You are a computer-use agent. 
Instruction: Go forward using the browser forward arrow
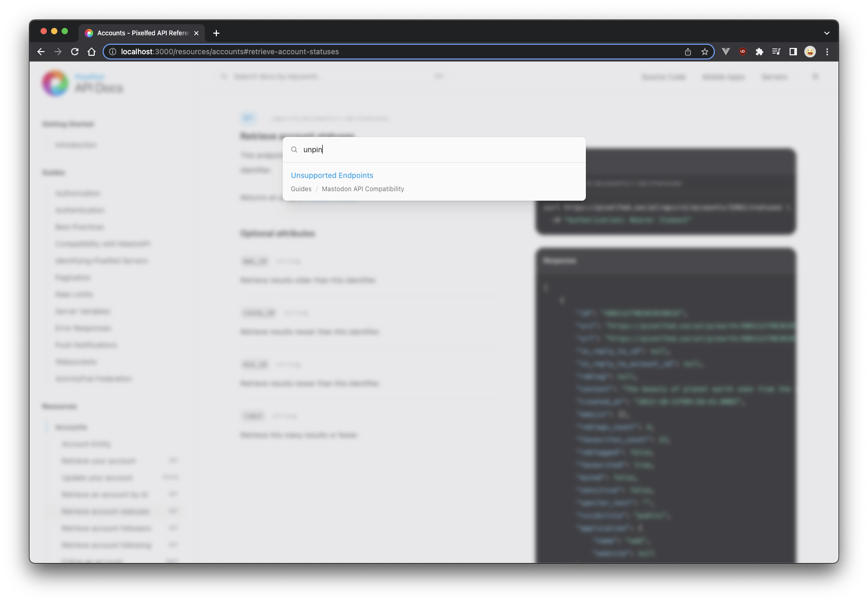[x=58, y=52]
